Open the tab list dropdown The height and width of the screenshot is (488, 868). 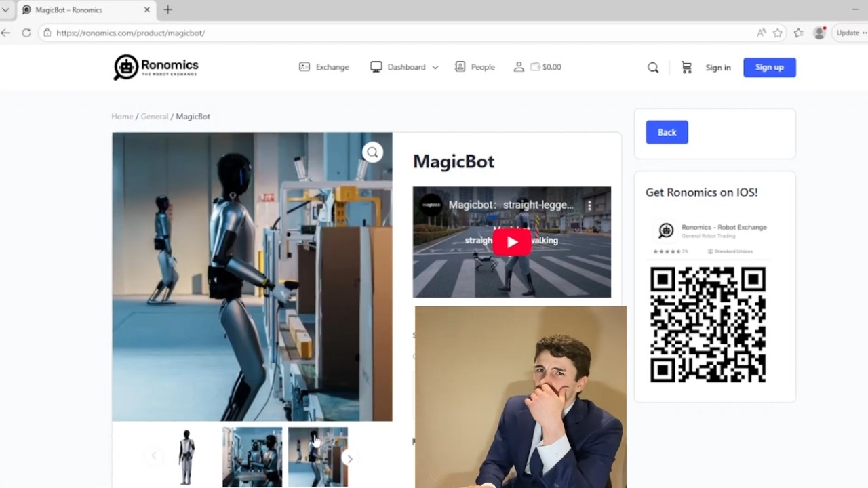(x=5, y=9)
